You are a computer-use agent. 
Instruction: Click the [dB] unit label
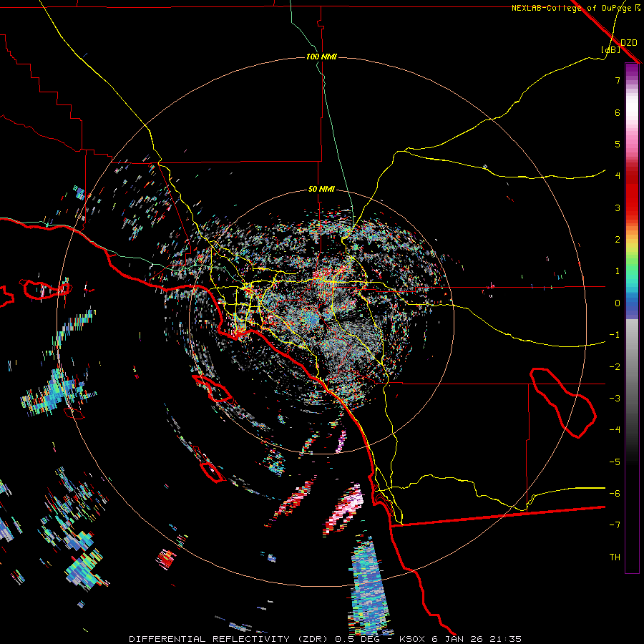point(611,49)
